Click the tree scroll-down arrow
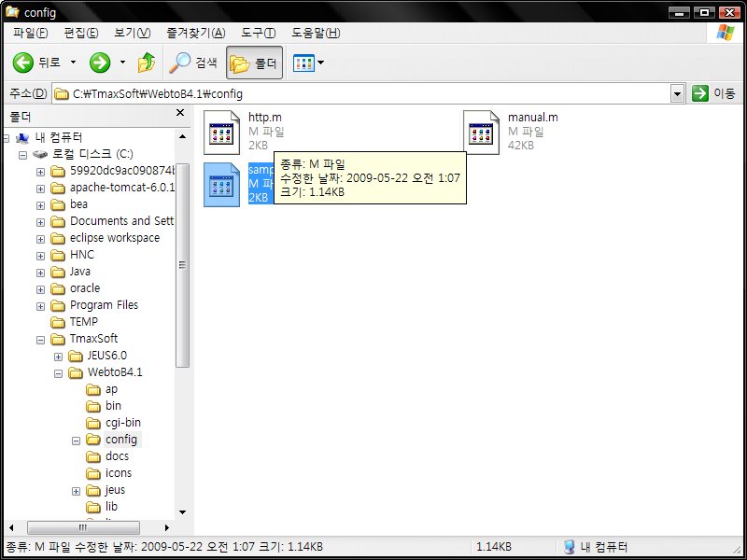Viewport: 747px width, 560px height. point(182,512)
